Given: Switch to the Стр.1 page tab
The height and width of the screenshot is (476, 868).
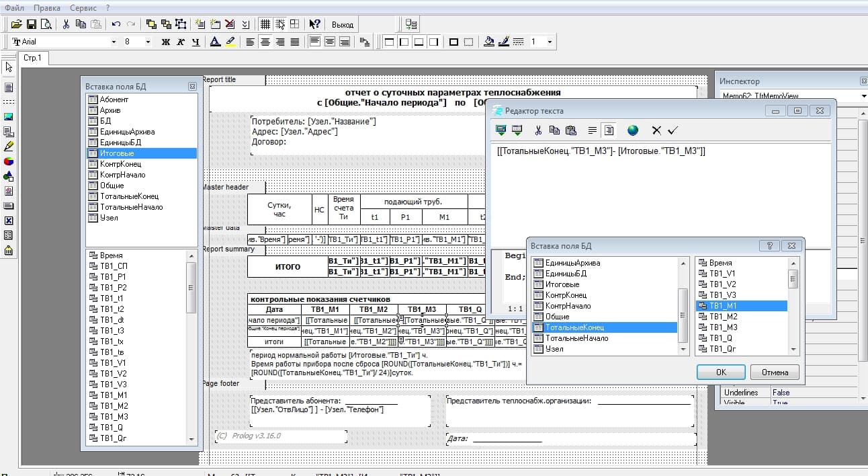Looking at the screenshot, I should (x=32, y=58).
